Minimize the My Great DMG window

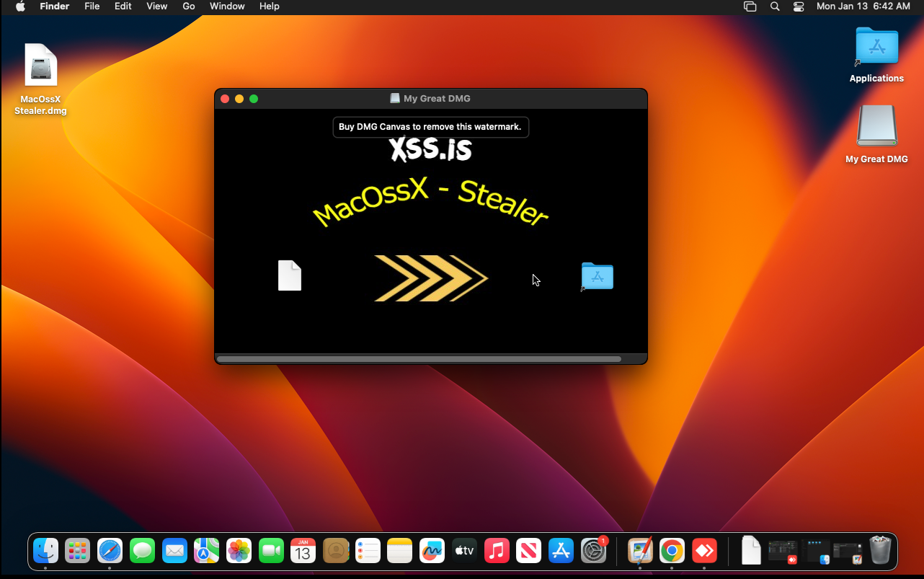tap(239, 99)
